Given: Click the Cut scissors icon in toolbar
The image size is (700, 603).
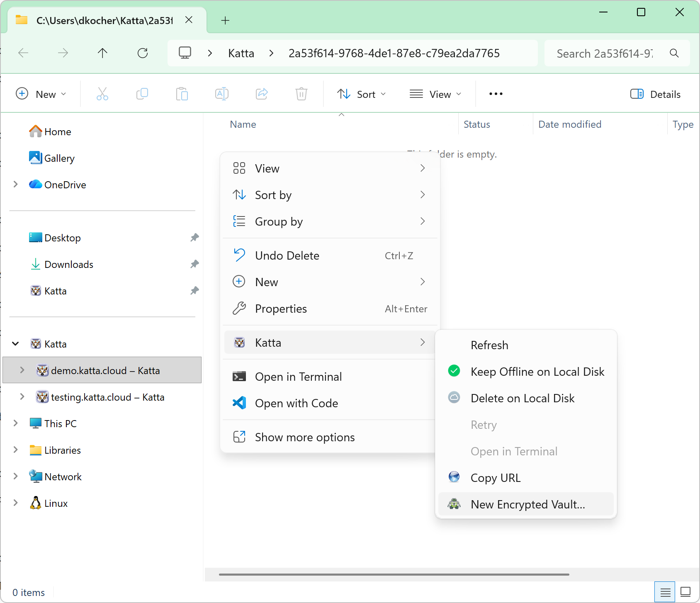Looking at the screenshot, I should 102,94.
